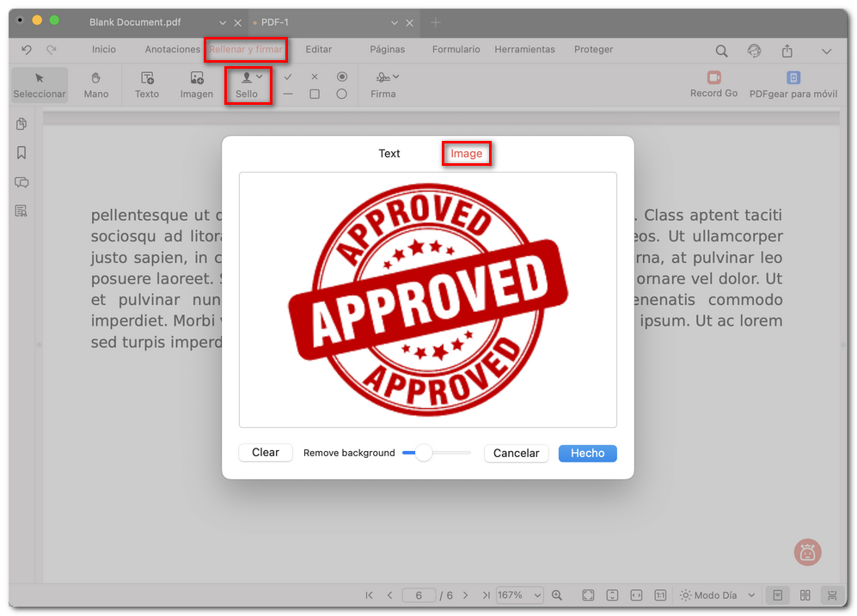Switch to the Text stamp tab
Viewport: 857px width, 616px height.
[389, 154]
